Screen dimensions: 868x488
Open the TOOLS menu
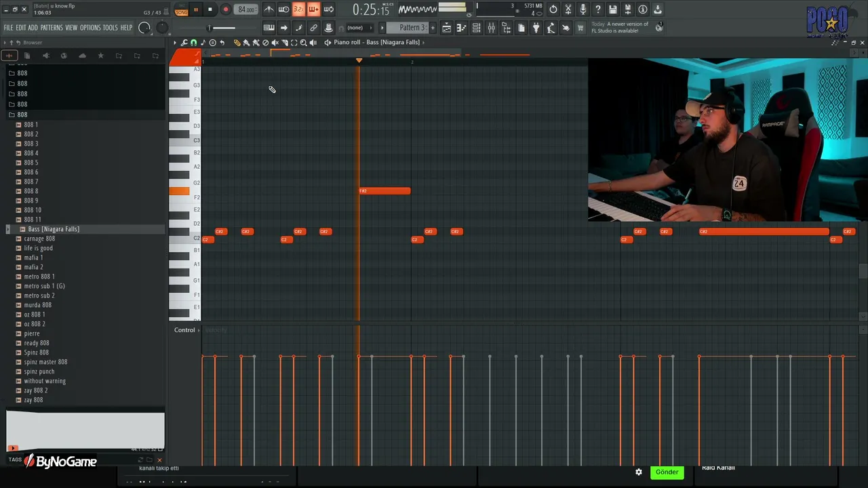(111, 28)
